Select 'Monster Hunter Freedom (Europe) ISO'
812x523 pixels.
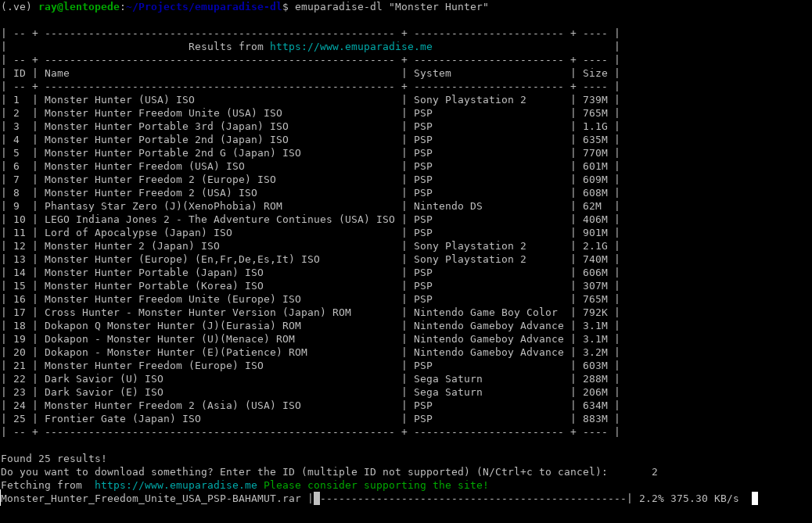coord(154,366)
